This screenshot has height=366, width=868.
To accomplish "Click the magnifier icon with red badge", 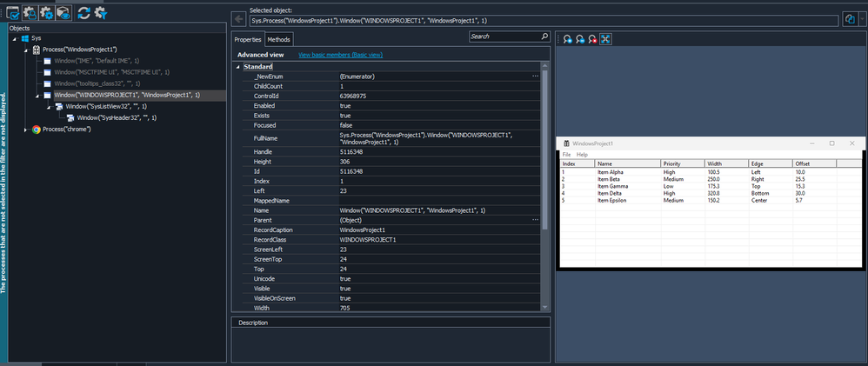I will tap(592, 39).
